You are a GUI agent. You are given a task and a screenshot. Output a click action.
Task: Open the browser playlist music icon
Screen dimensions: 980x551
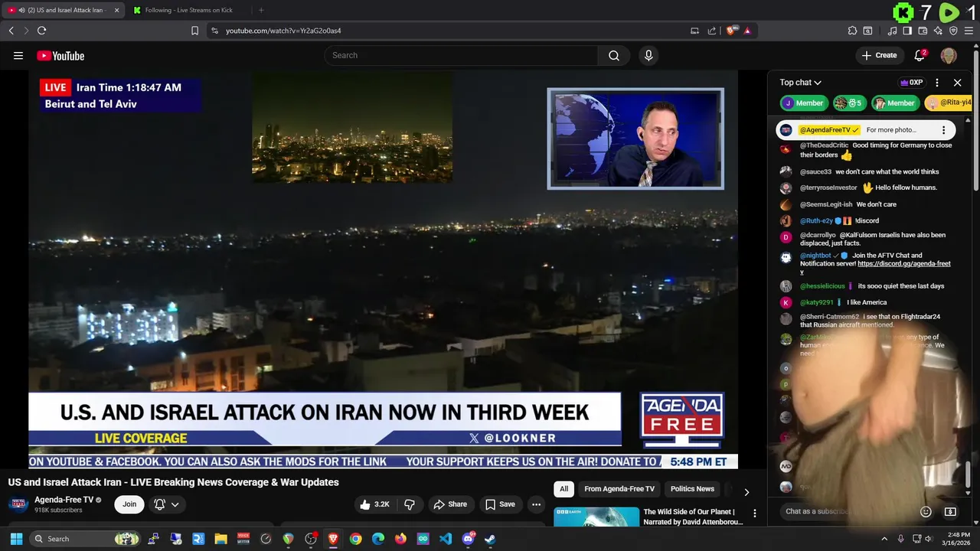(892, 31)
